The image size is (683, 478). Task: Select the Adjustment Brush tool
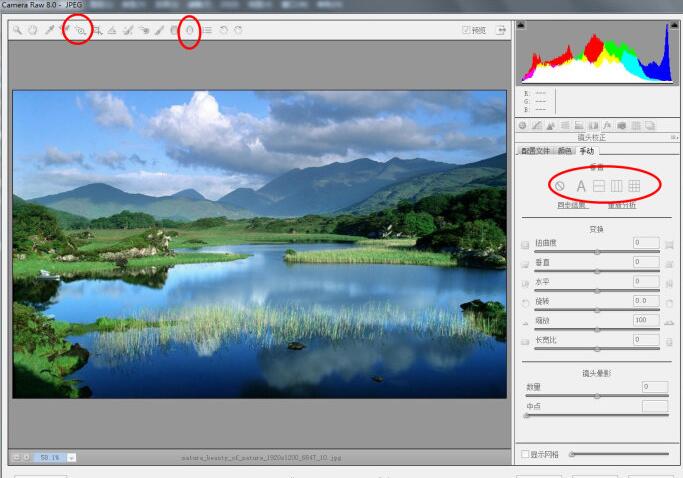(159, 30)
